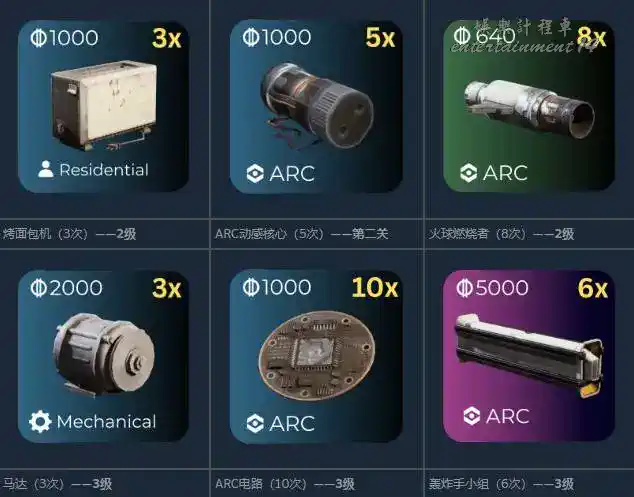Click the 10x quantity label
This screenshot has width=634, height=497.
[x=375, y=288]
